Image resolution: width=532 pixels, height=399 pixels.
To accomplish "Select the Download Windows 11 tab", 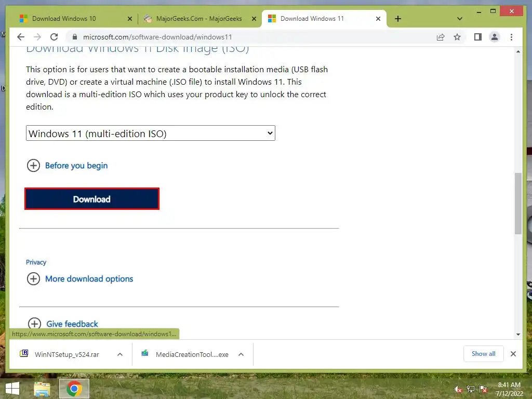I will coord(312,19).
